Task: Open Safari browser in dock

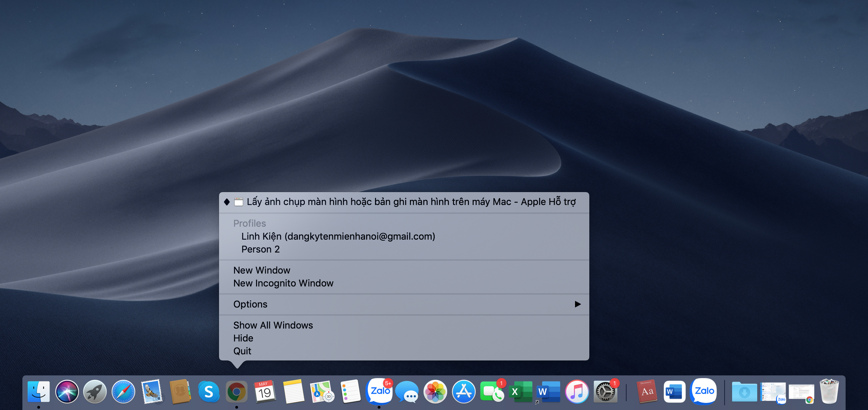Action: [x=123, y=391]
